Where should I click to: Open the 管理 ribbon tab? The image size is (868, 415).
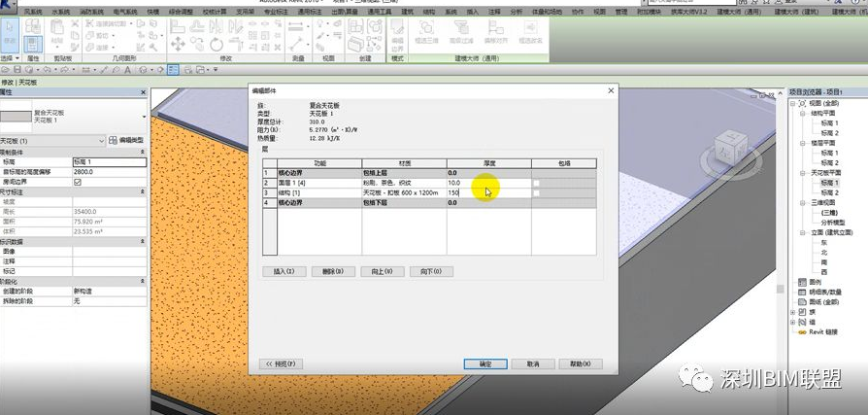point(621,12)
